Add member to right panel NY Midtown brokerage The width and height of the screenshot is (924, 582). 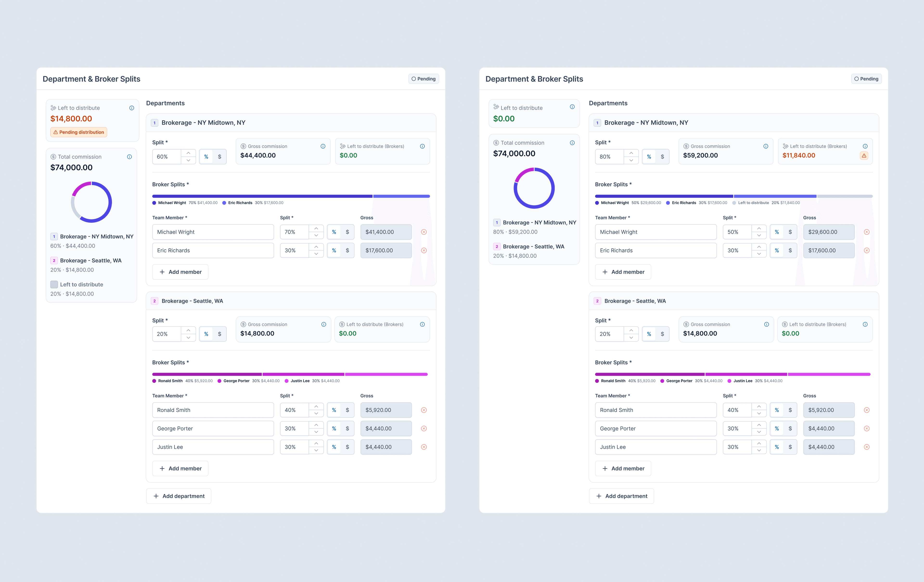pyautogui.click(x=623, y=272)
